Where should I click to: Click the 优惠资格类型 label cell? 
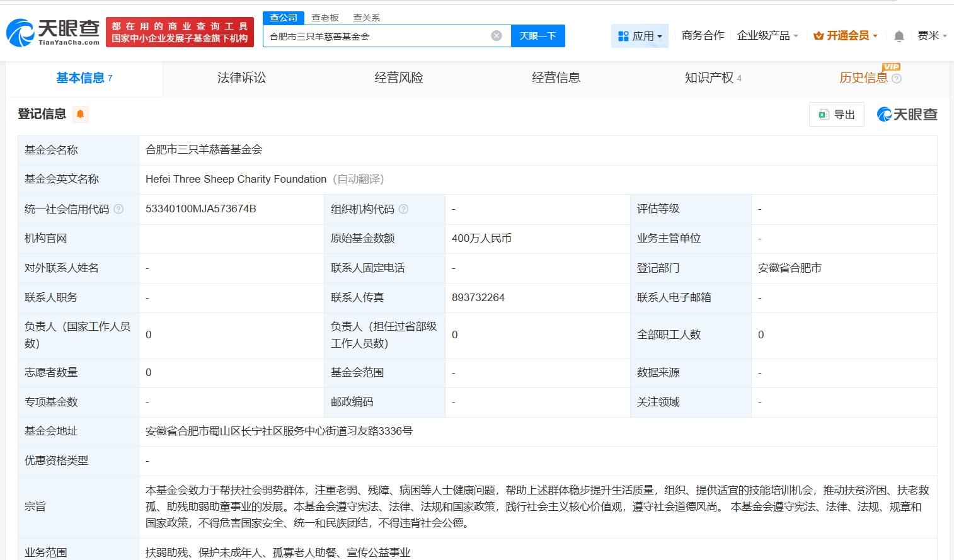coord(78,461)
